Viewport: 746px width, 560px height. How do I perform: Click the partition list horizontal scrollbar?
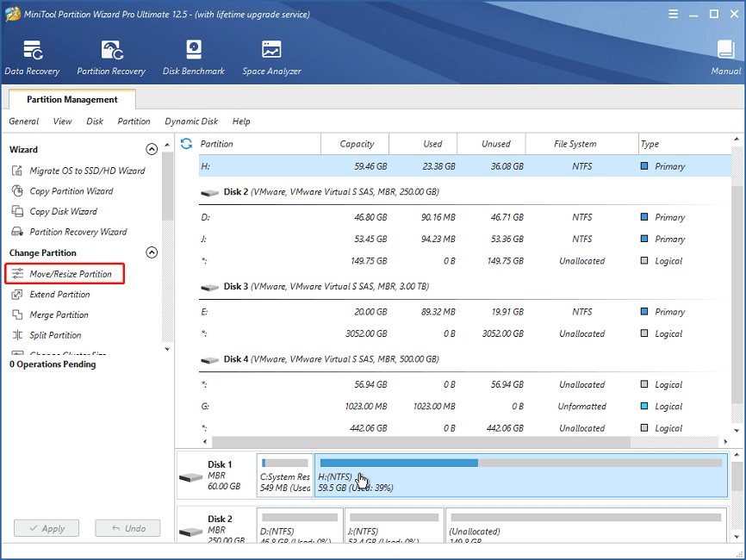click(x=421, y=441)
